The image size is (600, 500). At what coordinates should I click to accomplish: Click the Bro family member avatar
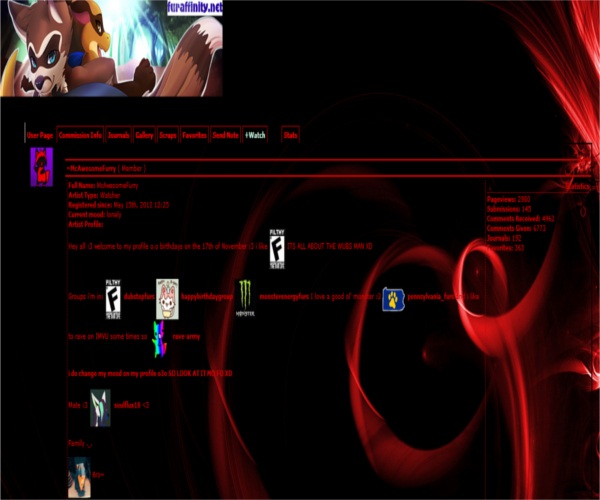[x=80, y=477]
